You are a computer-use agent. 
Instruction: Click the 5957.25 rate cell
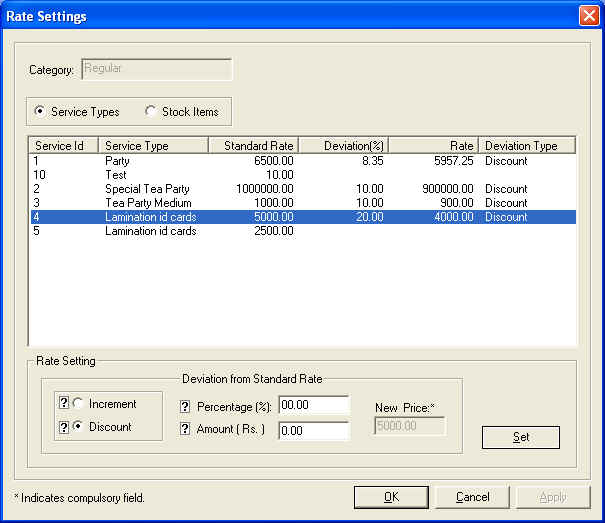pos(453,161)
